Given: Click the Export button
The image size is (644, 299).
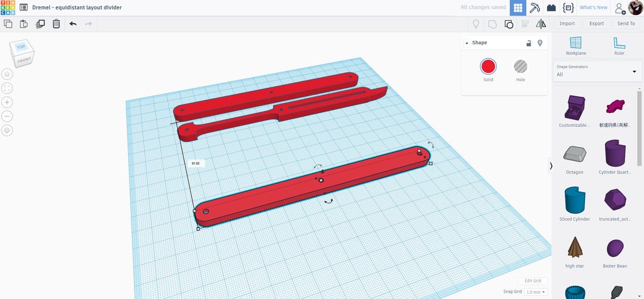Looking at the screenshot, I should 596,24.
